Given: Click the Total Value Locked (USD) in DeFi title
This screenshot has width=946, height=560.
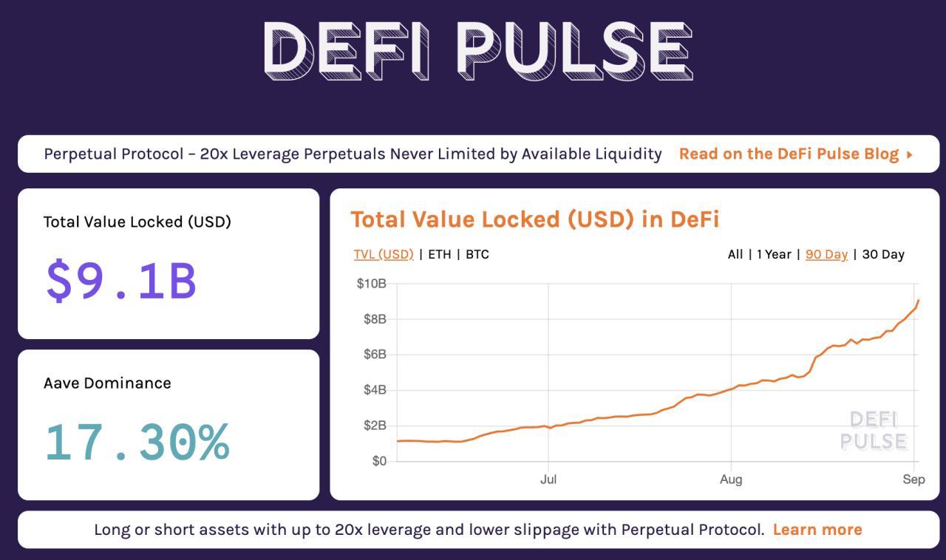Looking at the screenshot, I should pos(534,219).
